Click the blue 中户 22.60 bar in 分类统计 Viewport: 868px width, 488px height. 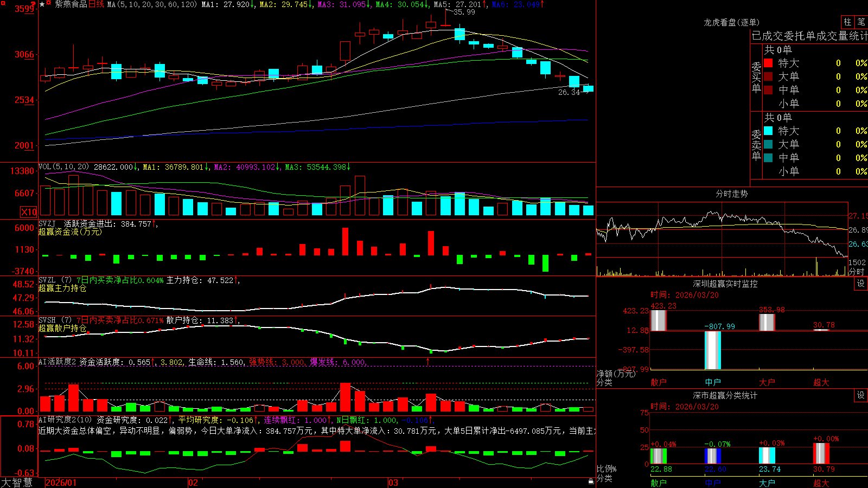pyautogui.click(x=713, y=456)
